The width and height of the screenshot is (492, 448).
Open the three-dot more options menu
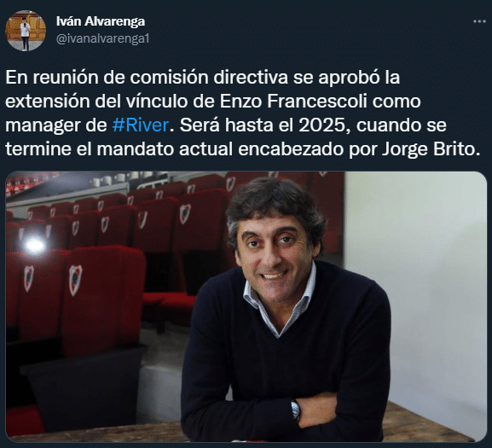(x=479, y=21)
